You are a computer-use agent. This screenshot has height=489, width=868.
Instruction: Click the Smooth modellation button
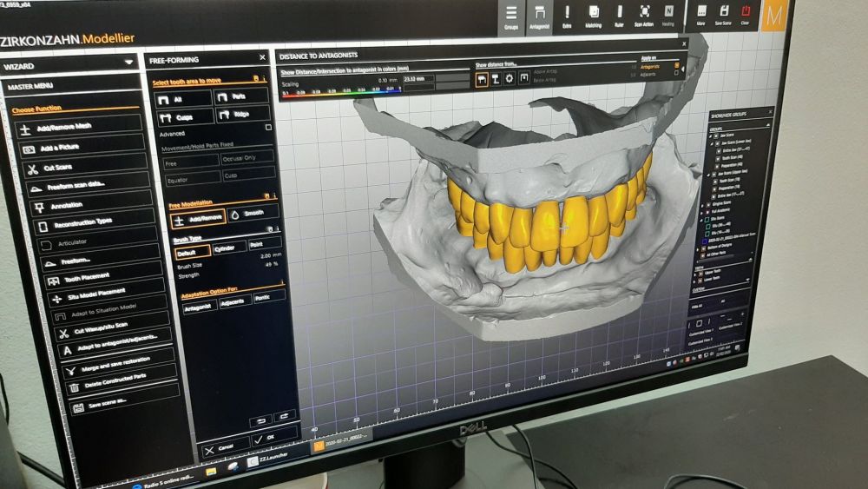tap(252, 213)
